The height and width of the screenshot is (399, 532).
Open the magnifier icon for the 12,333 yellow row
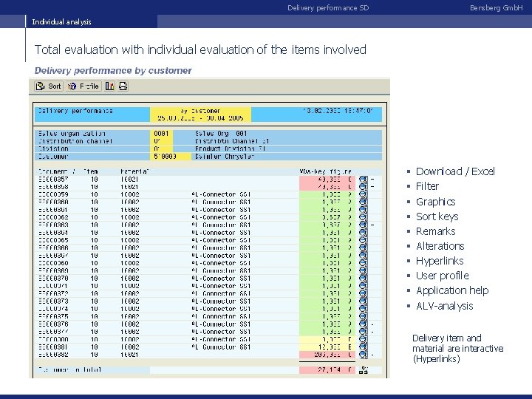click(363, 347)
